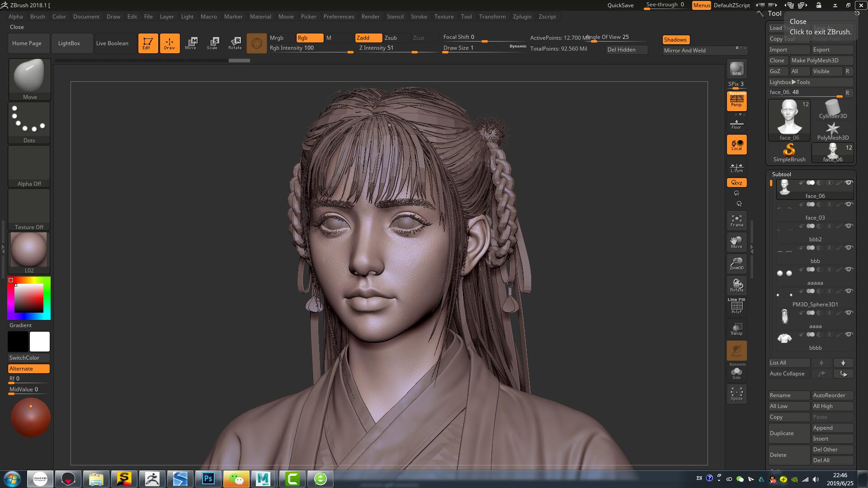Click the PolyMesh3D star tool

point(833,131)
